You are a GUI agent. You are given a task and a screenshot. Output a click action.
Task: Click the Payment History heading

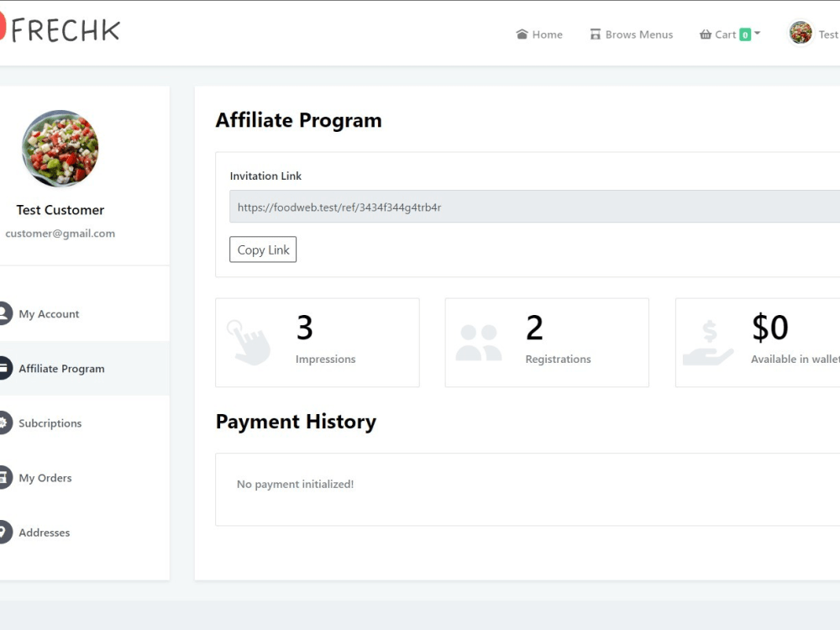tap(297, 422)
